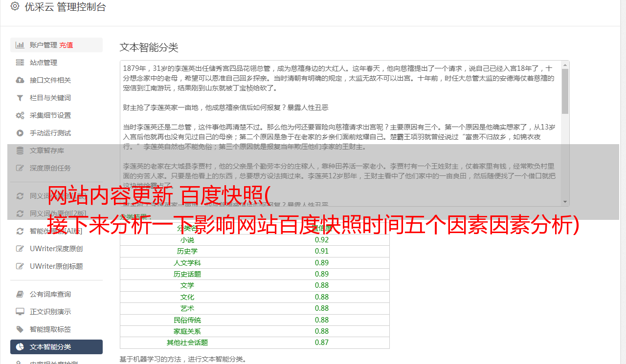Click the bar chart icon for 账户管理
This screenshot has width=626, height=364.
pyautogui.click(x=20, y=45)
